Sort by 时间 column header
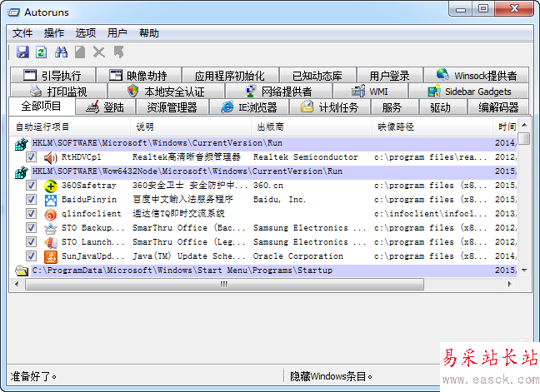 point(506,127)
